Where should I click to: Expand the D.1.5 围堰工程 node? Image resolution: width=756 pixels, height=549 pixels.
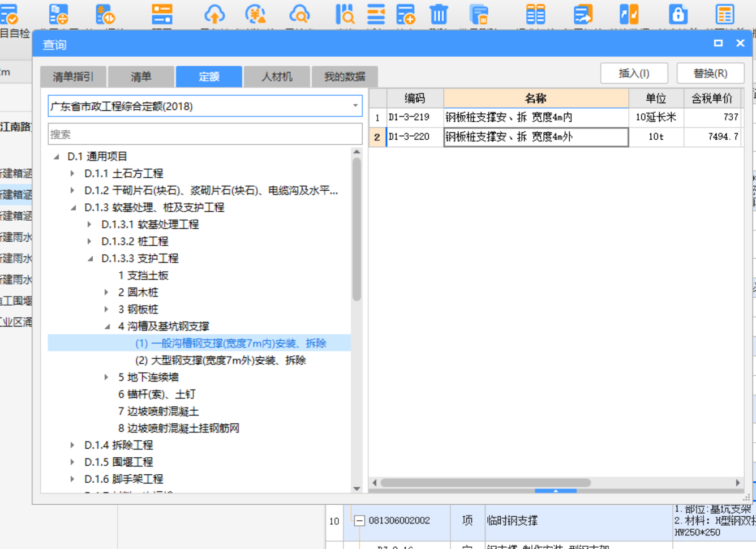click(72, 462)
